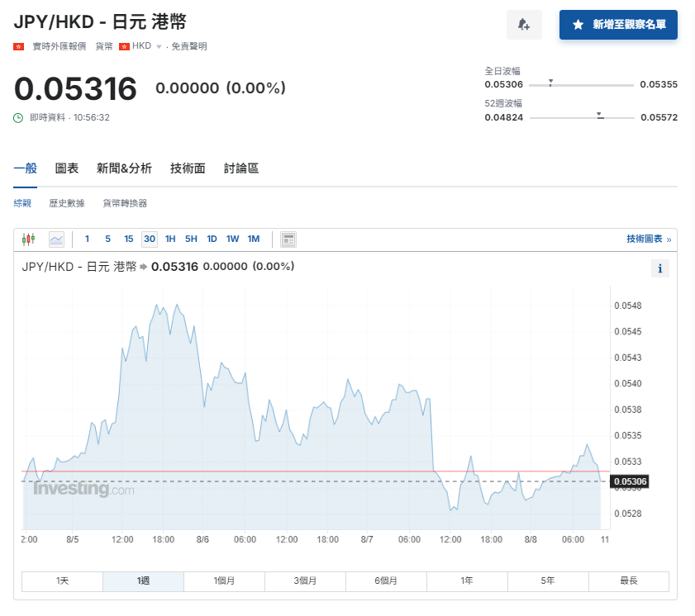
Task: Open the 歷史數據 sub-tab
Action: click(67, 202)
